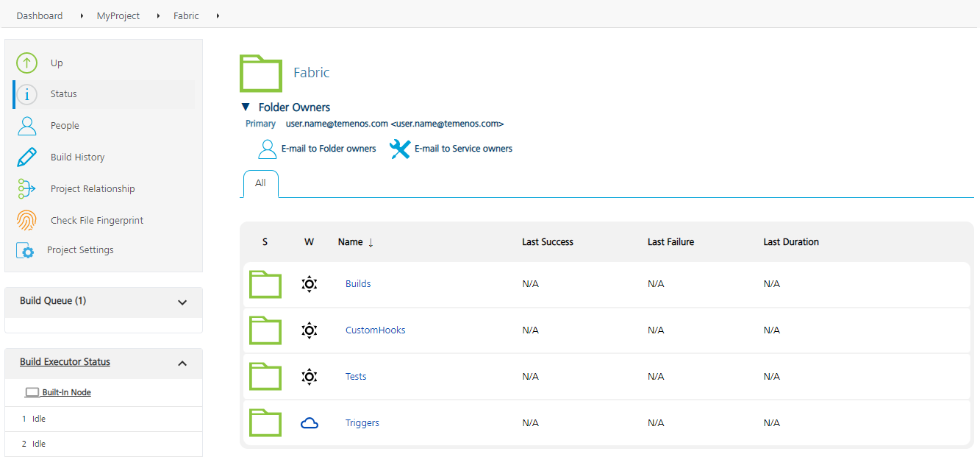Open the People sidebar icon
The height and width of the screenshot is (457, 980).
pyautogui.click(x=27, y=126)
